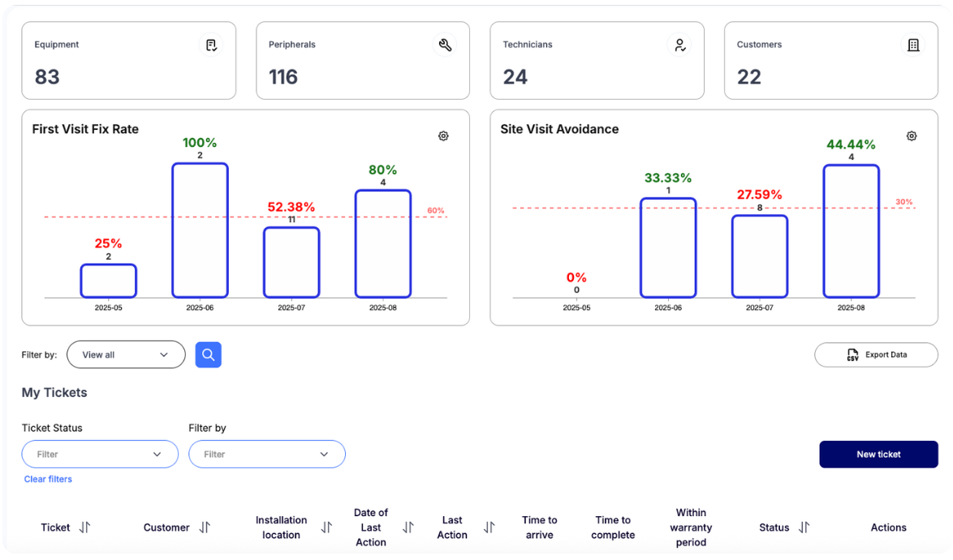This screenshot has width=953, height=560.
Task: Click the Peripherals wrench icon
Action: pos(445,45)
